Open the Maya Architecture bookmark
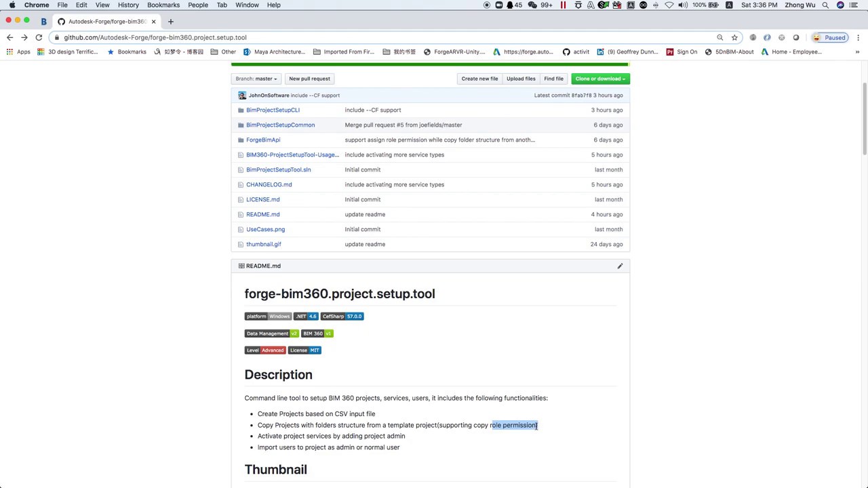 click(274, 52)
